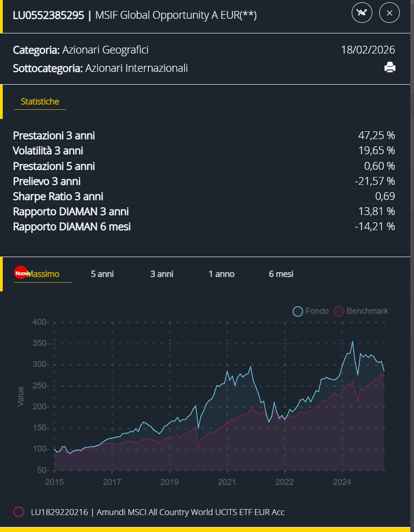Select the 6 mesi chart period
Image resolution: width=414 pixels, height=532 pixels.
[x=281, y=274]
